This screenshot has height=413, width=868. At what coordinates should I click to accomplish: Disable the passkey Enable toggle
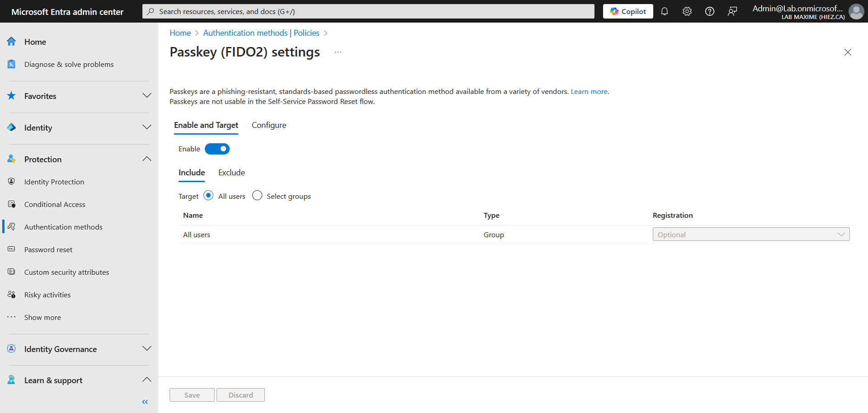pyautogui.click(x=217, y=149)
